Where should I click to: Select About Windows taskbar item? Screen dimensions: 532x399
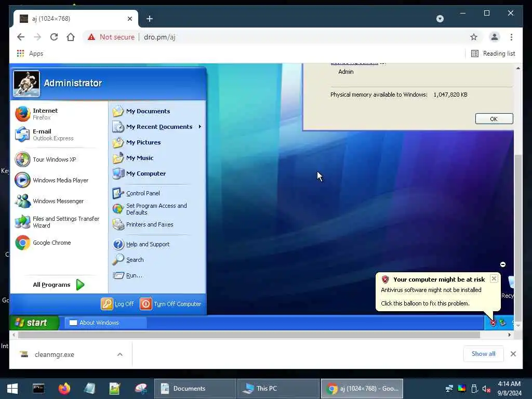click(105, 323)
